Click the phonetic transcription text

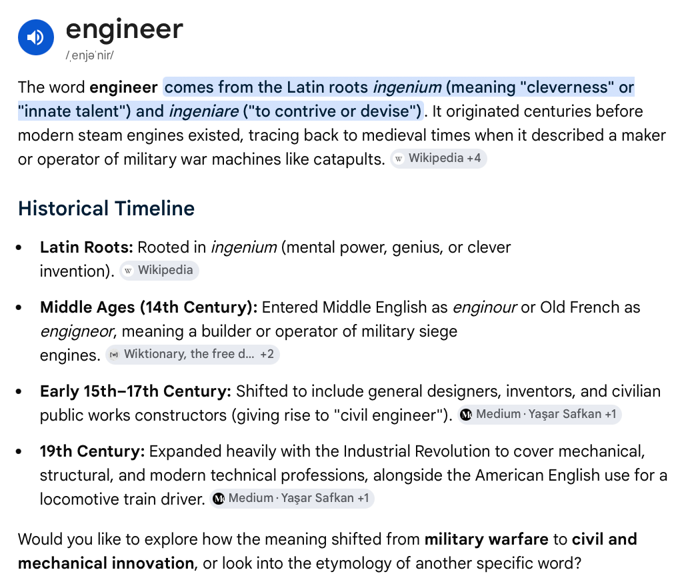(x=90, y=55)
